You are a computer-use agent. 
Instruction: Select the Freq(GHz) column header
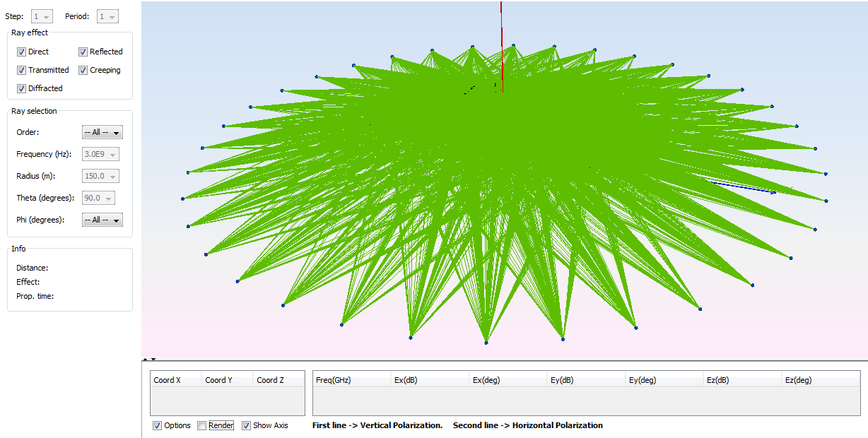coord(351,380)
